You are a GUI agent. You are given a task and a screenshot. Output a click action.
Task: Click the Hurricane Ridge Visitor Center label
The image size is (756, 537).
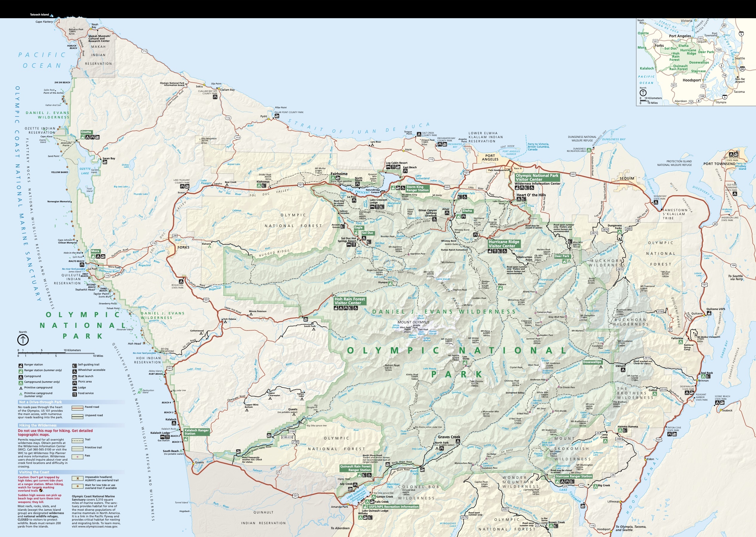(x=504, y=244)
